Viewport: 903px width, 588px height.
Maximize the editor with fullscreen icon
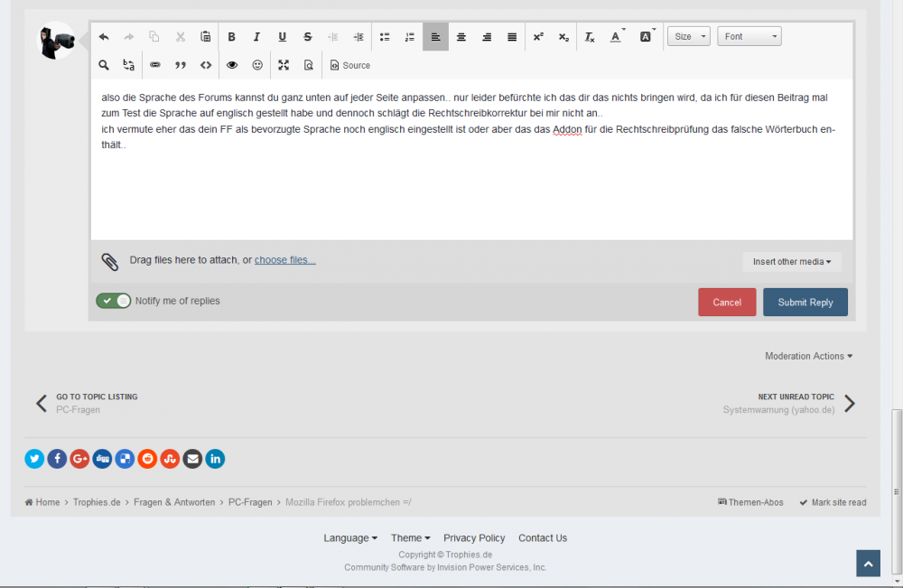tap(284, 65)
